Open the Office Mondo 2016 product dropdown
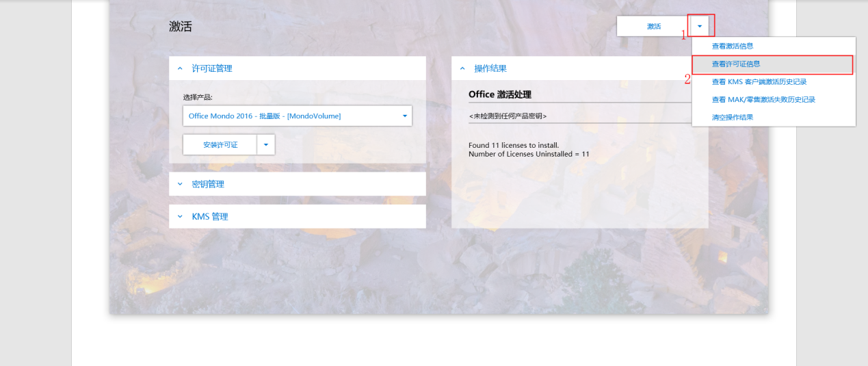This screenshot has width=868, height=366. click(298, 116)
